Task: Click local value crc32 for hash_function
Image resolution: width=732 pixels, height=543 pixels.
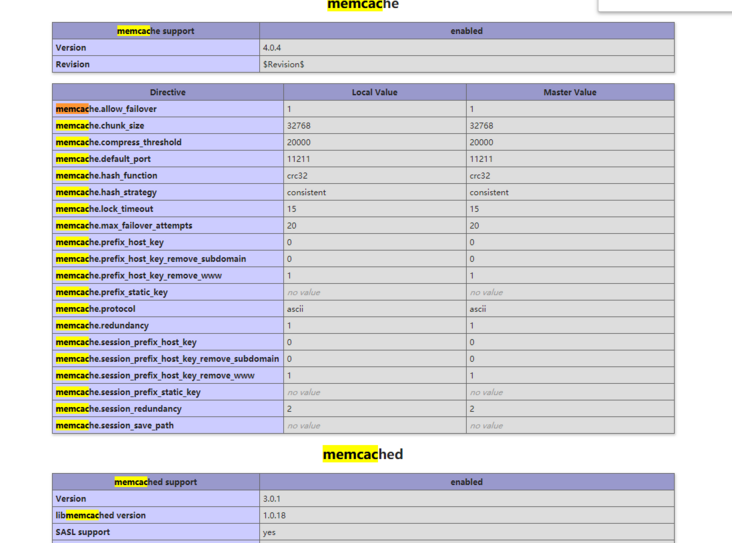Action: 297,176
